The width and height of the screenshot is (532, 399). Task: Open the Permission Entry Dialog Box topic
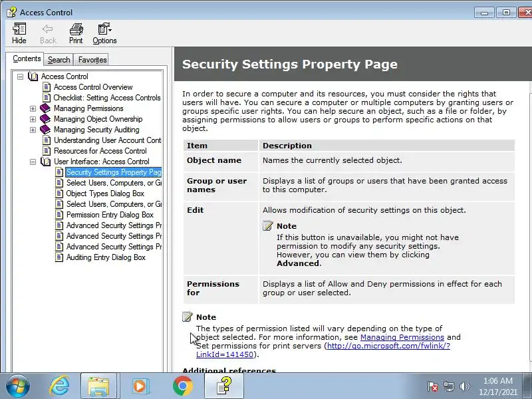(110, 215)
